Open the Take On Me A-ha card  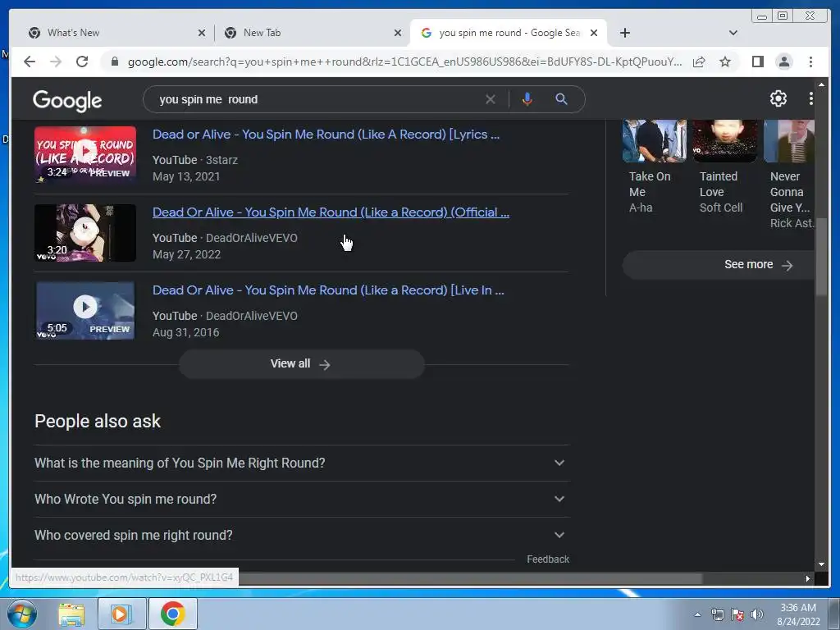pyautogui.click(x=654, y=167)
